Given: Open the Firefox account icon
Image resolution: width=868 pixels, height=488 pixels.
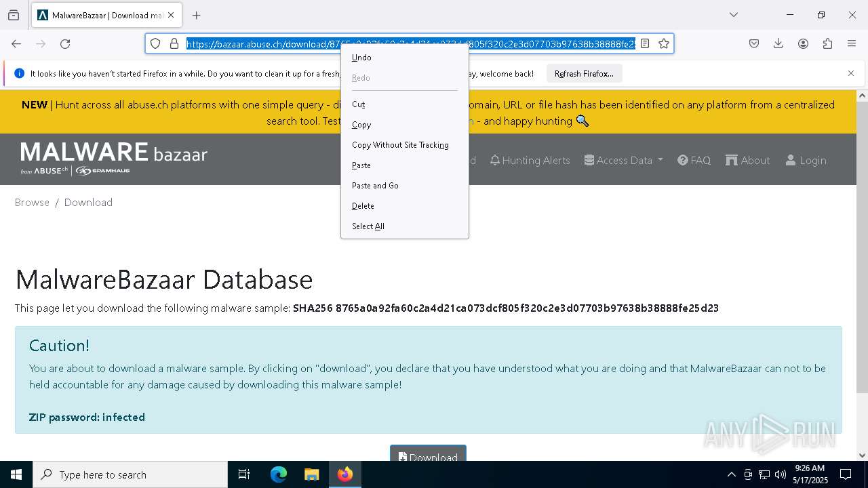Looking at the screenshot, I should coord(803,43).
